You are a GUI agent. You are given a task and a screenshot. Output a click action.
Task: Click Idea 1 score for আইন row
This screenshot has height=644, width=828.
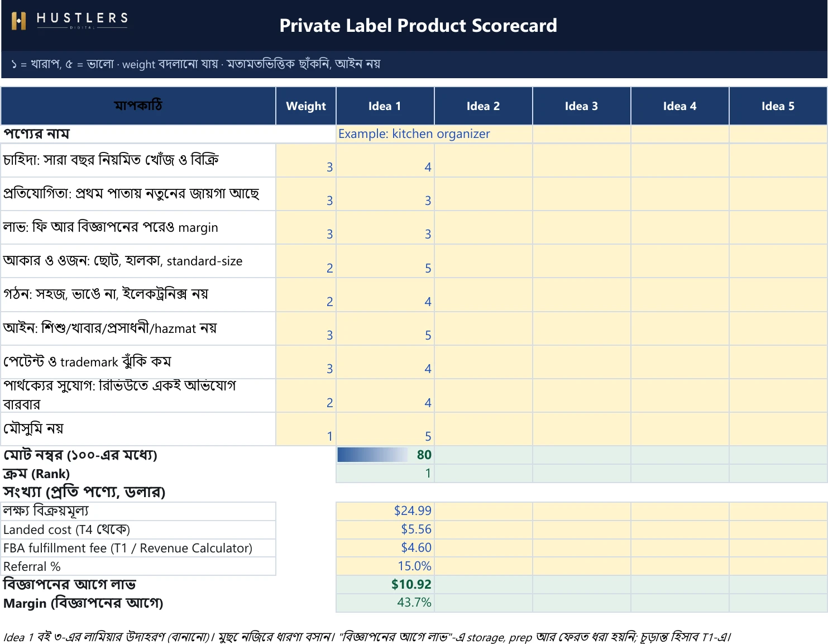[385, 328]
